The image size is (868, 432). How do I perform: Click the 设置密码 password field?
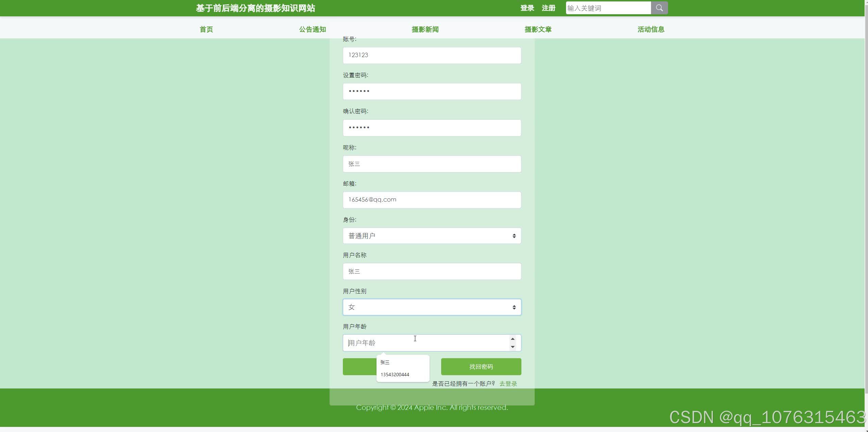tap(431, 91)
